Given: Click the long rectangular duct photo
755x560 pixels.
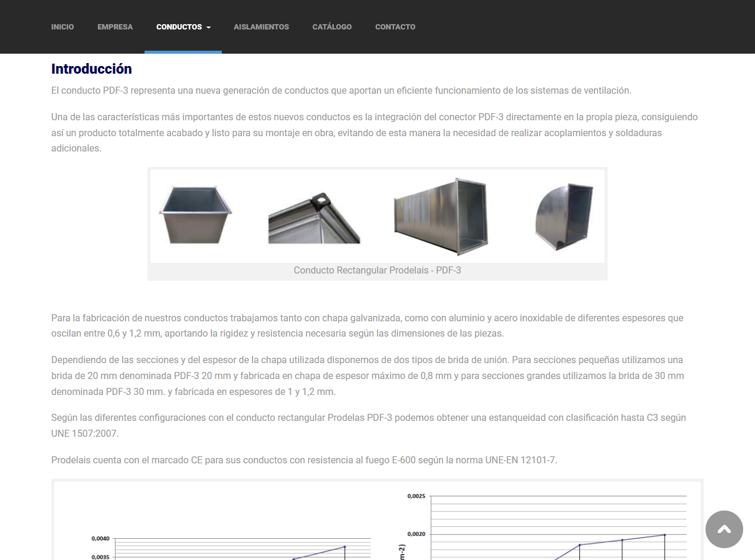Looking at the screenshot, I should (x=440, y=216).
